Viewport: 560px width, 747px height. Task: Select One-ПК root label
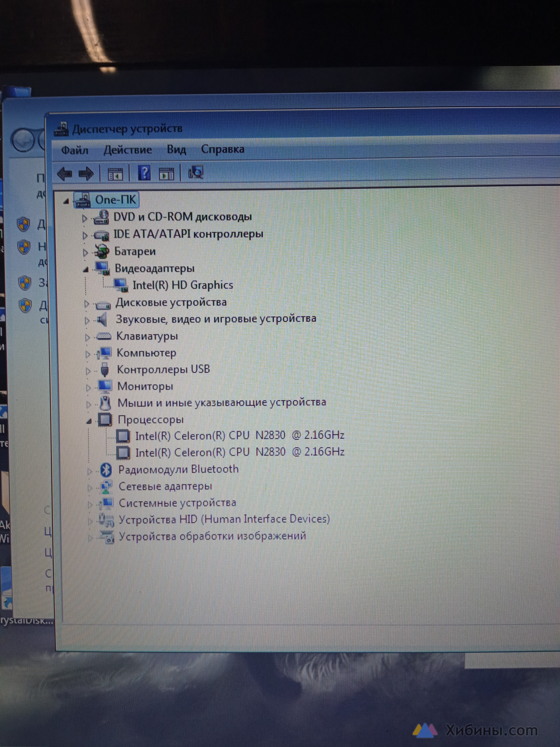(x=115, y=200)
